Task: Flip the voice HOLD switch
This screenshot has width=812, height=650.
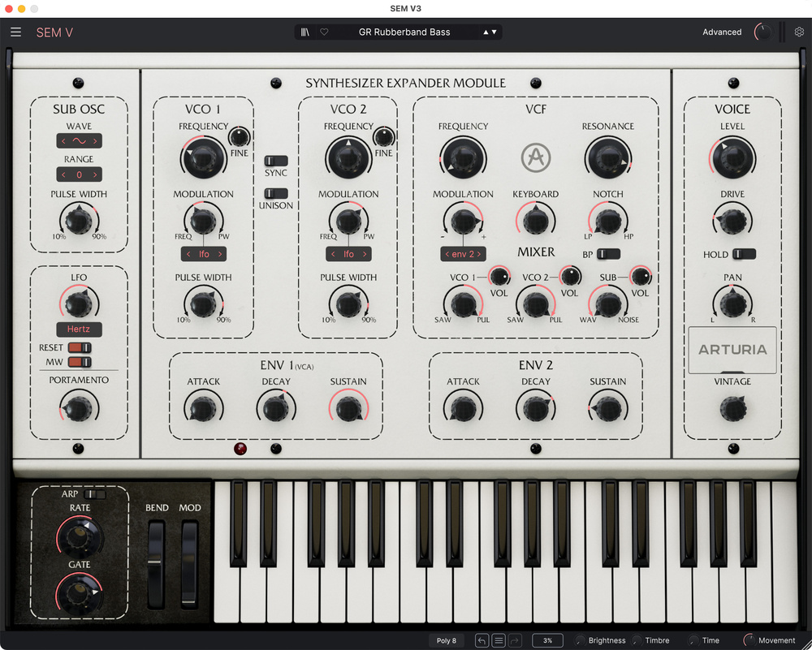Action: coord(743,254)
